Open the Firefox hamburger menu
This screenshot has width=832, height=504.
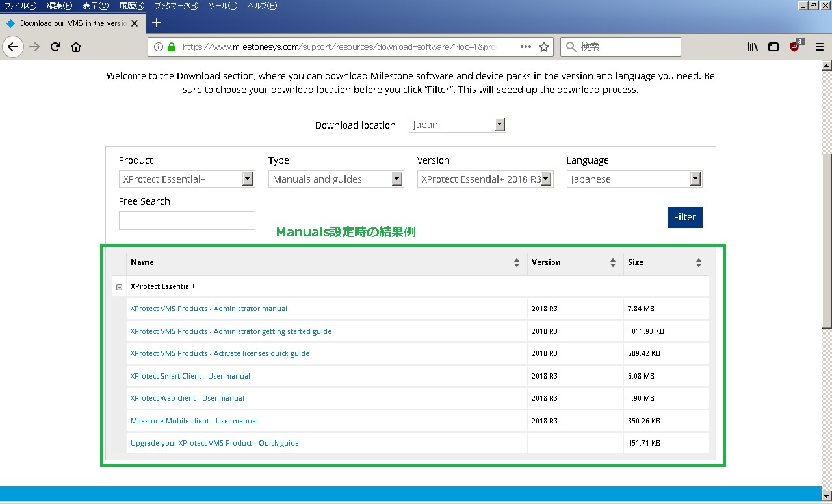[819, 47]
